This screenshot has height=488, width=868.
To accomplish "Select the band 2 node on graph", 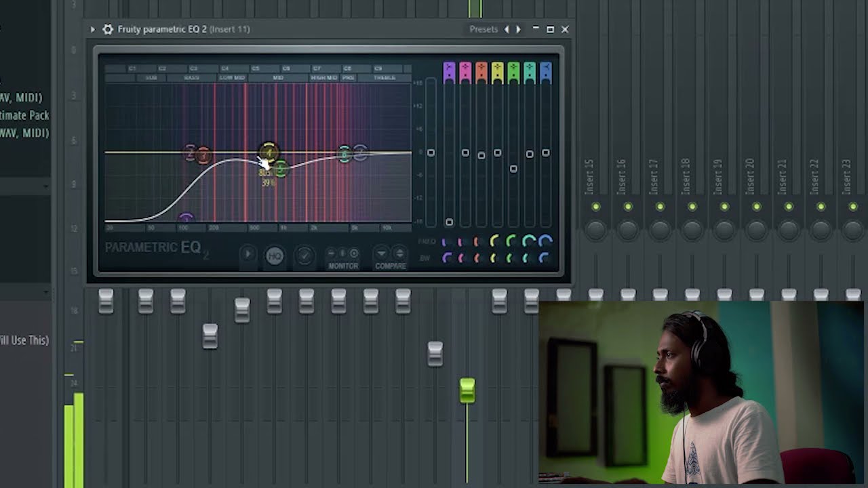I will 191,152.
